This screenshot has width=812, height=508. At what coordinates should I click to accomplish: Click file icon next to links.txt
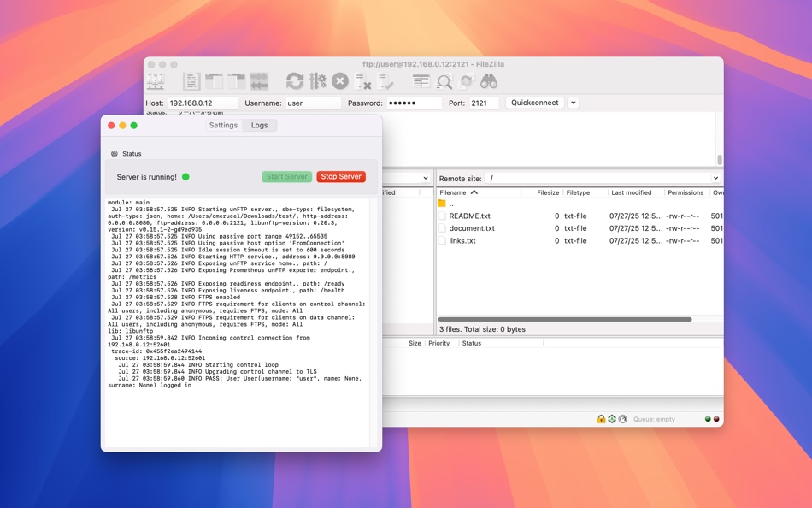(442, 240)
